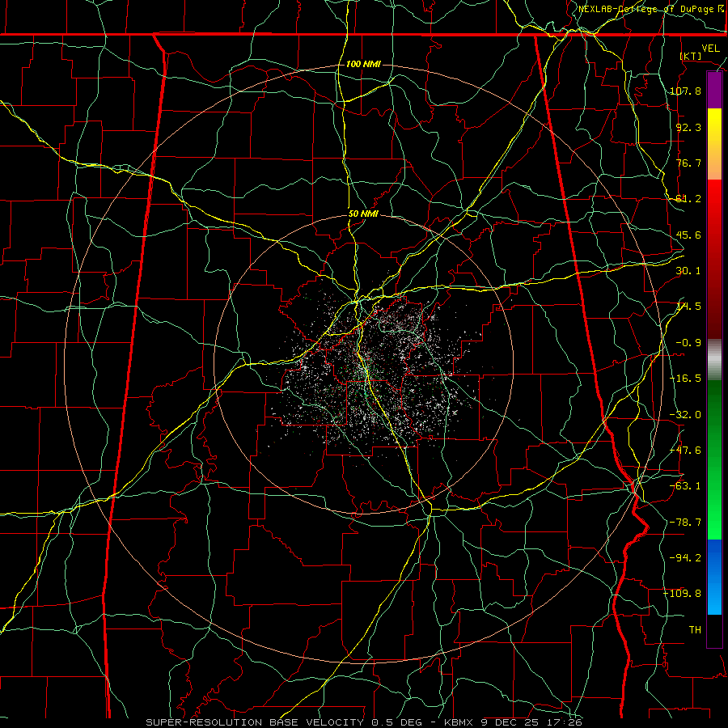The image size is (728, 728).
Task: Click the 30.1 velocity scale value
Action: click(x=688, y=271)
